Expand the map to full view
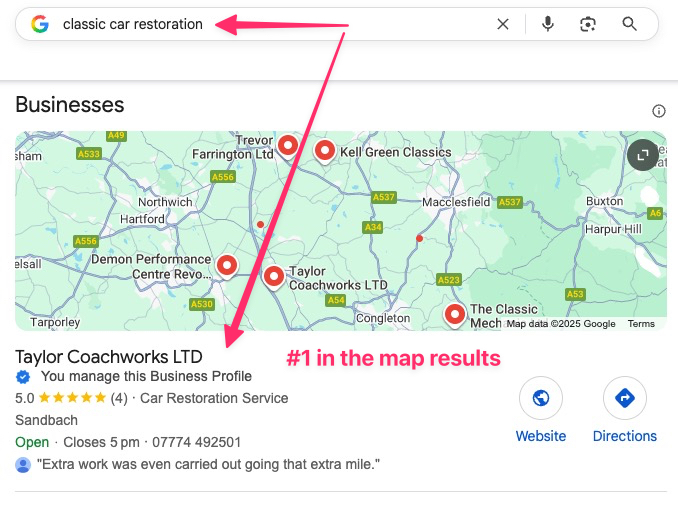The width and height of the screenshot is (678, 506). pos(643,155)
